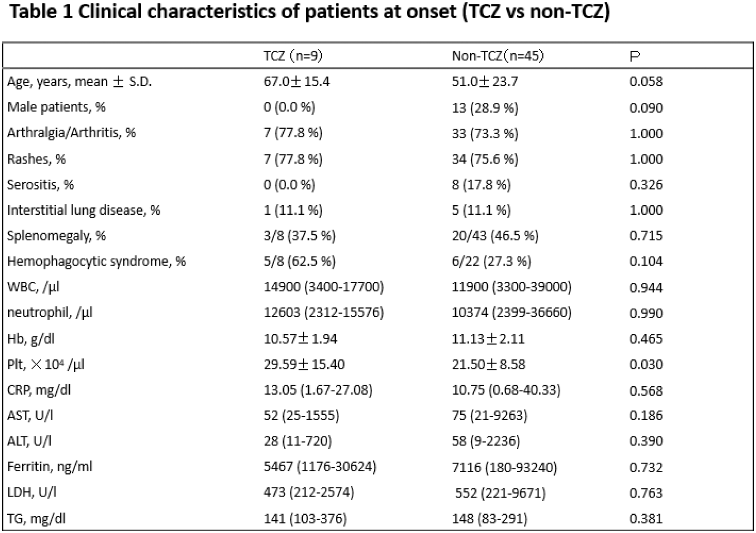Image resolution: width=756 pixels, height=533 pixels.
Task: Select the Male patients, % row label
Action: [x=56, y=107]
